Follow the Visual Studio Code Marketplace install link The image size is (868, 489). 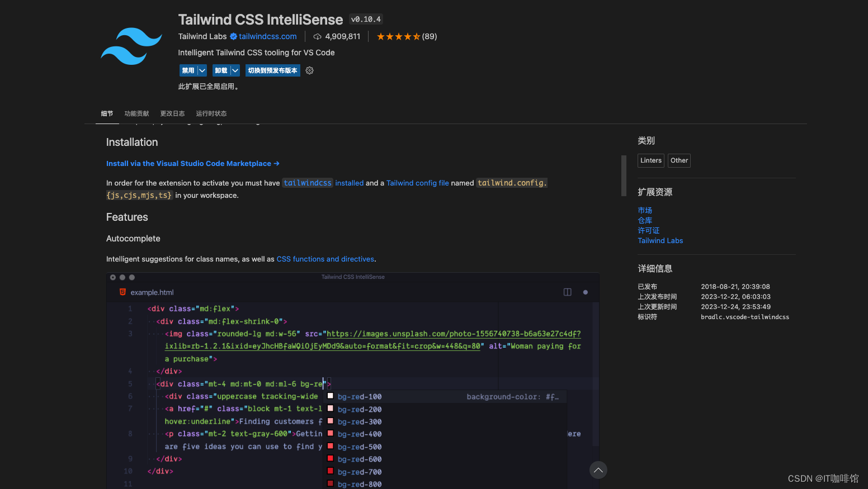click(192, 163)
